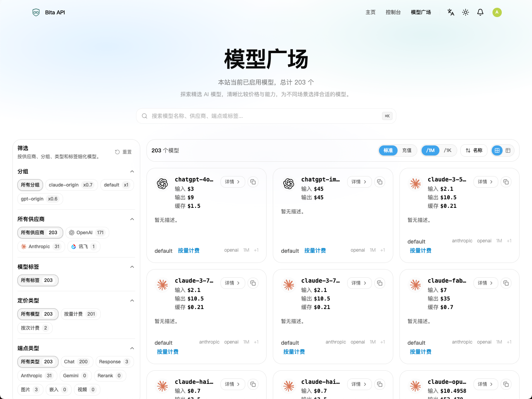
Task: Focus the model search input field
Action: [266, 116]
